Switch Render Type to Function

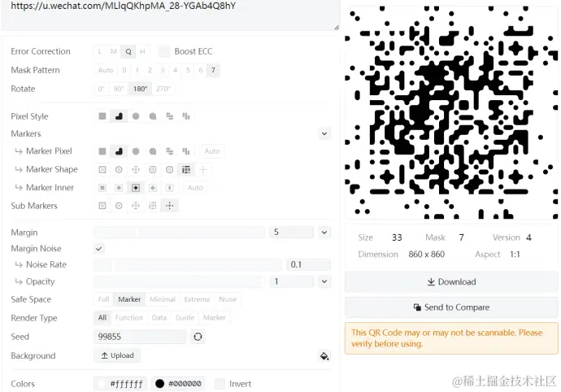coord(128,317)
